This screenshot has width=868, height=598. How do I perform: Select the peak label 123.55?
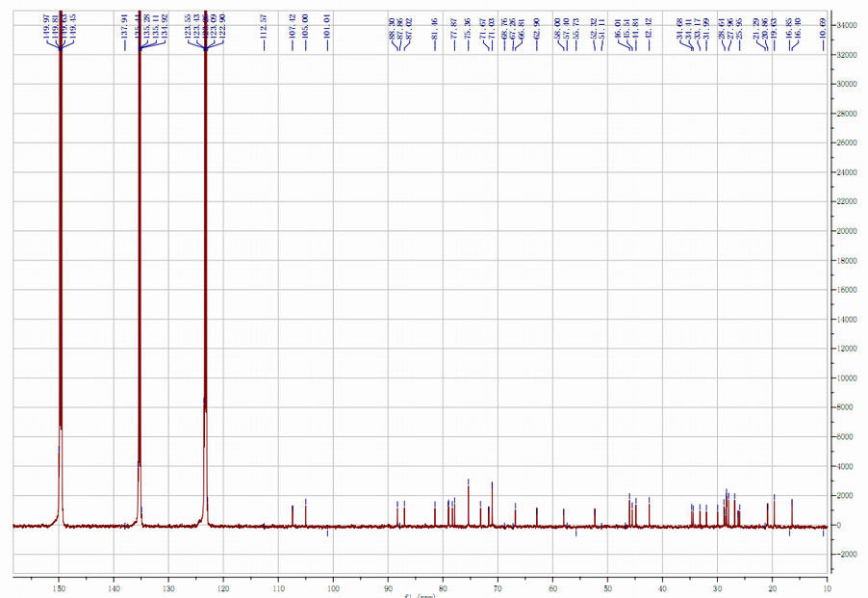189,24
